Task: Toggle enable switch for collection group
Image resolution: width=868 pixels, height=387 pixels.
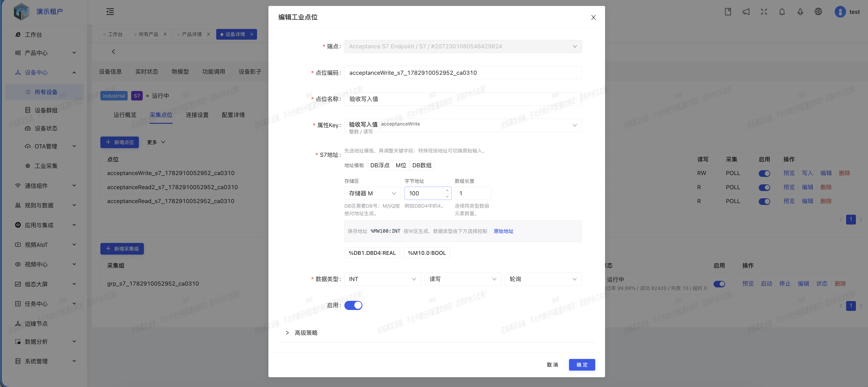Action: click(719, 284)
